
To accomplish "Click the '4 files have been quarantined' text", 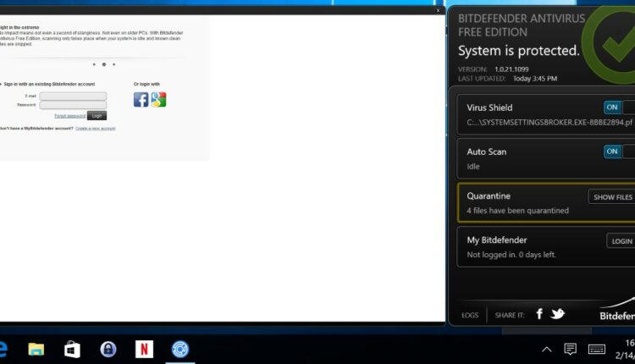I will (517, 211).
